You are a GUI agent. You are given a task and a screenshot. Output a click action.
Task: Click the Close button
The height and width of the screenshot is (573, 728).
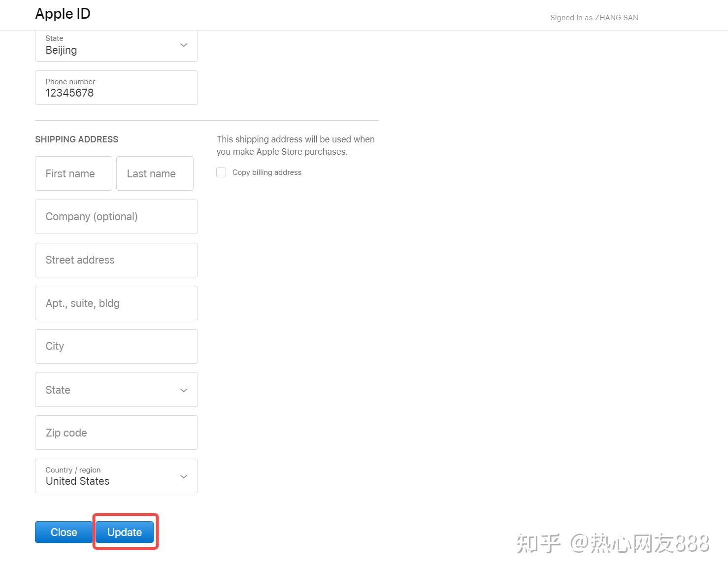tap(64, 532)
